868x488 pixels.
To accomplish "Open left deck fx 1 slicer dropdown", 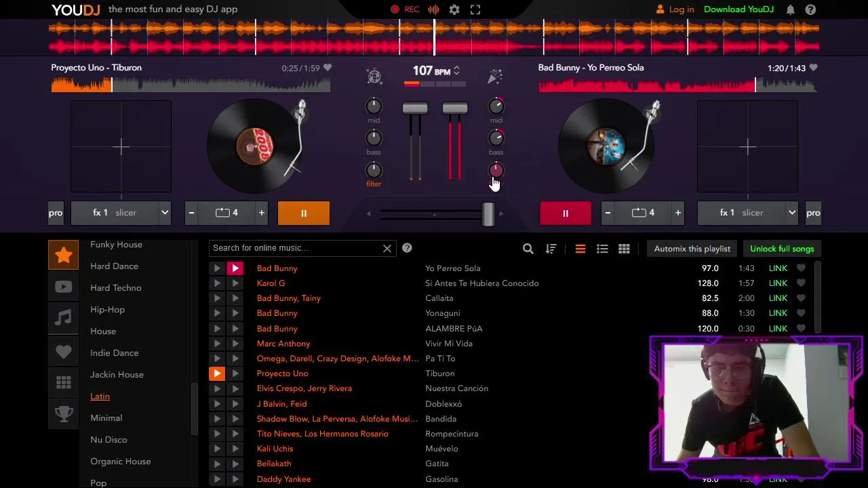I will point(121,213).
